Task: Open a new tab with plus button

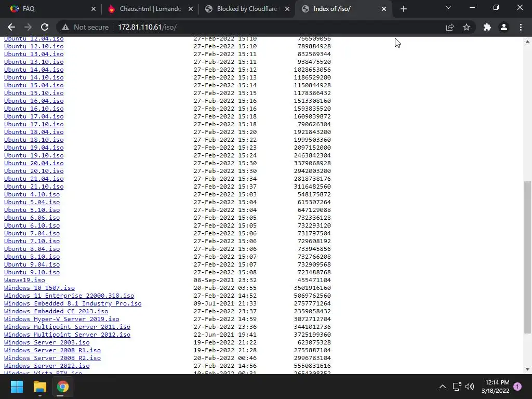Action: click(x=403, y=9)
